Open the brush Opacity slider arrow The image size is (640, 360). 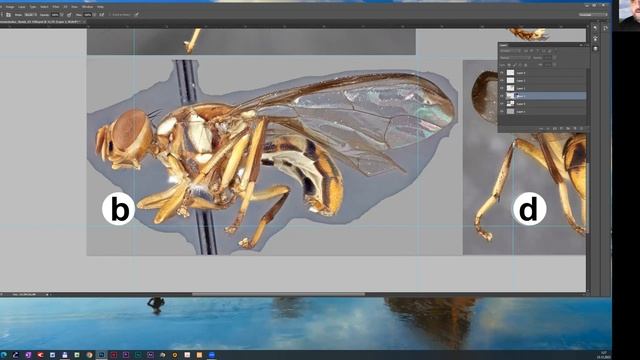coord(62,15)
